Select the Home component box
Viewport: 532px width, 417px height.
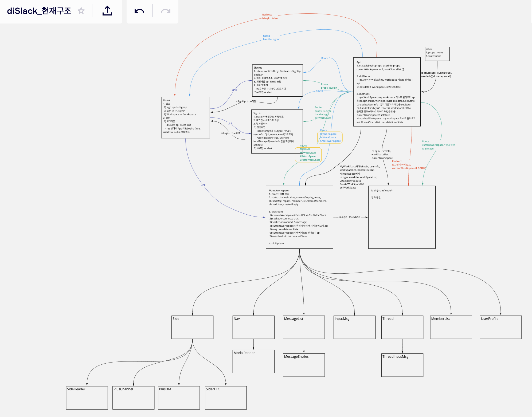click(x=186, y=117)
